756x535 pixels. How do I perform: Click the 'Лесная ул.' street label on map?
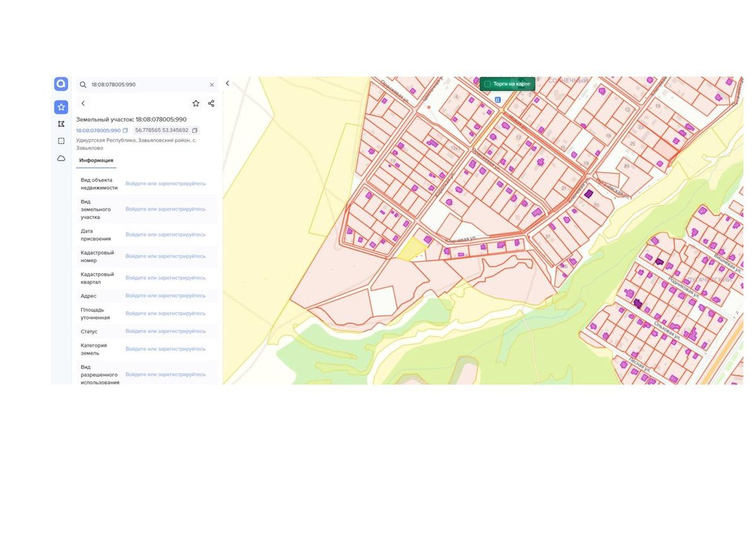639,364
